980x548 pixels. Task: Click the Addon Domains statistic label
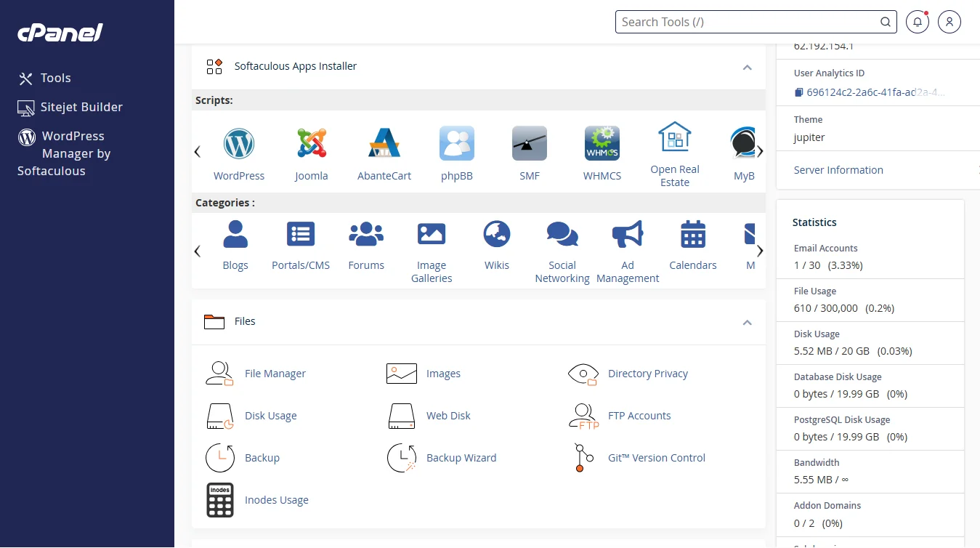[x=827, y=506]
